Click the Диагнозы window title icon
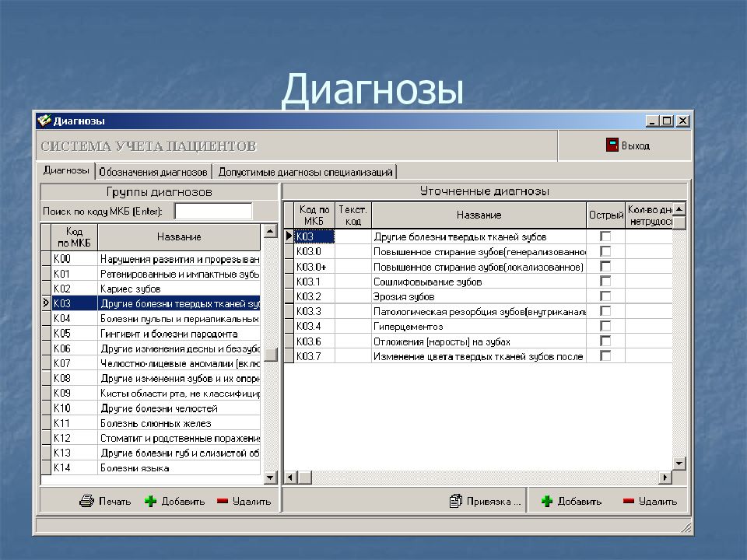This screenshot has width=747, height=560. click(44, 121)
